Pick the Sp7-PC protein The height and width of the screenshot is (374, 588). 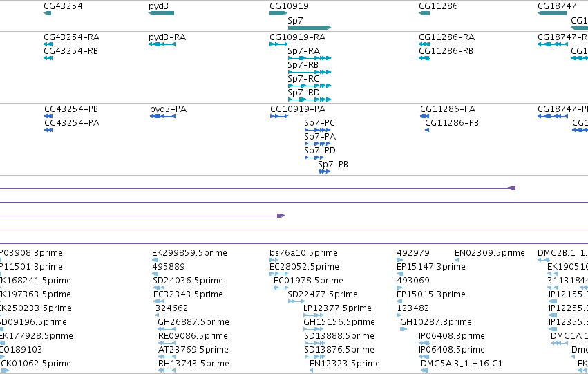317,131
